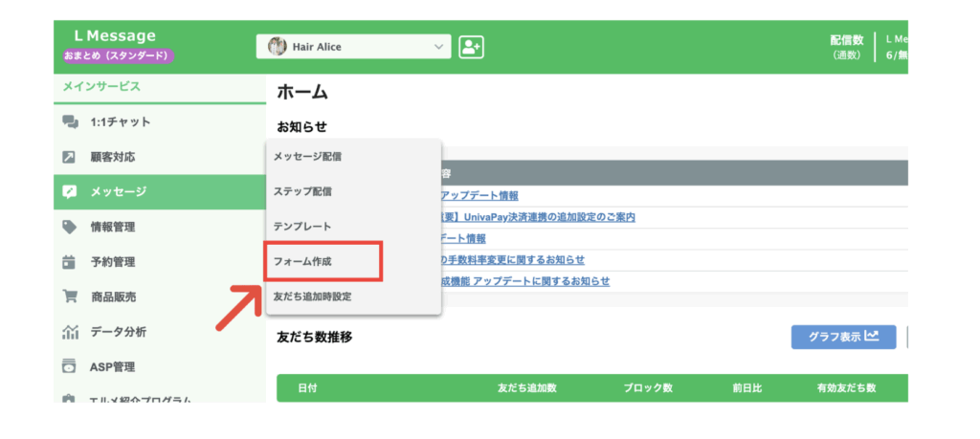Open 1:1チャット in the sidebar
This screenshot has width=980, height=439.
coord(160,122)
